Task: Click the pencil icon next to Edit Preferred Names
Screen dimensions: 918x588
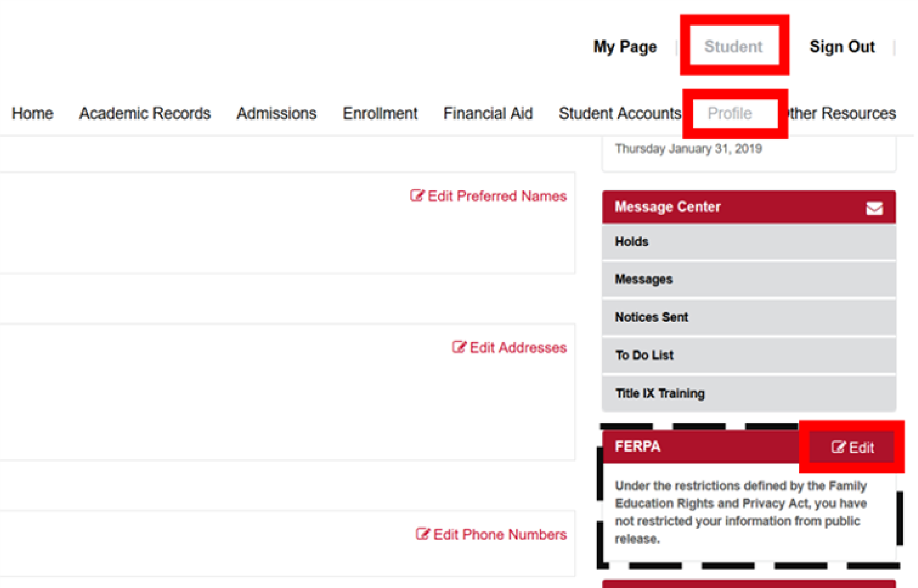Action: [416, 196]
